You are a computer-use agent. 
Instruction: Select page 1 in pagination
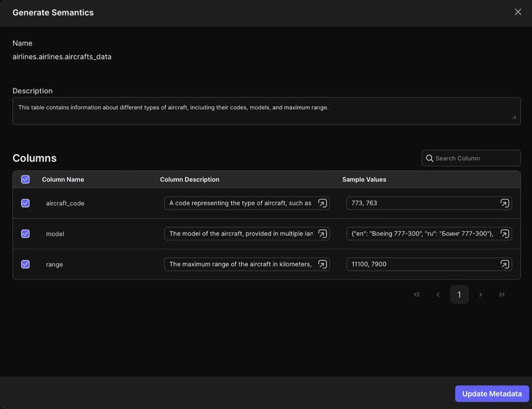[459, 294]
